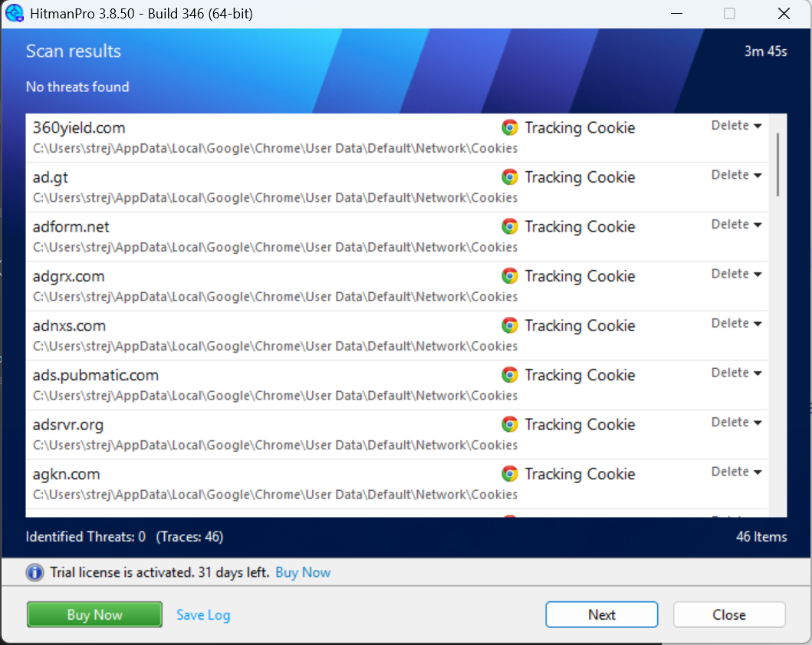The image size is (812, 645).
Task: Select the agkn.com entry name
Action: tap(66, 475)
